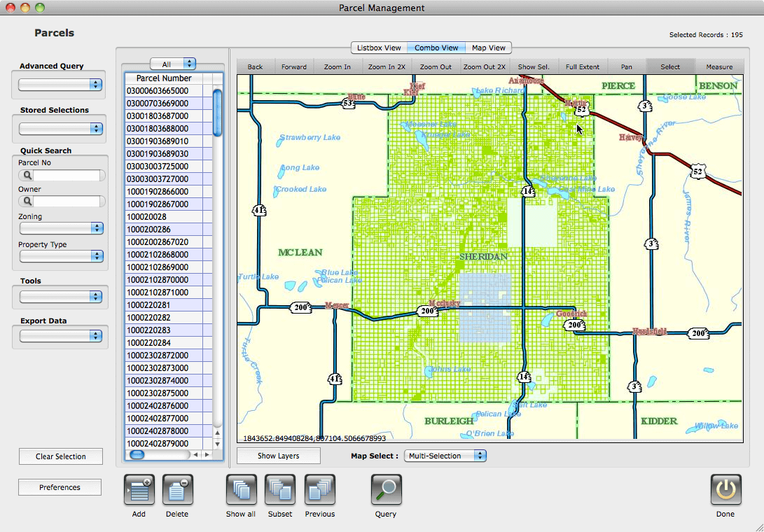
Task: Select parcel 10002302875000 row
Action: click(169, 393)
